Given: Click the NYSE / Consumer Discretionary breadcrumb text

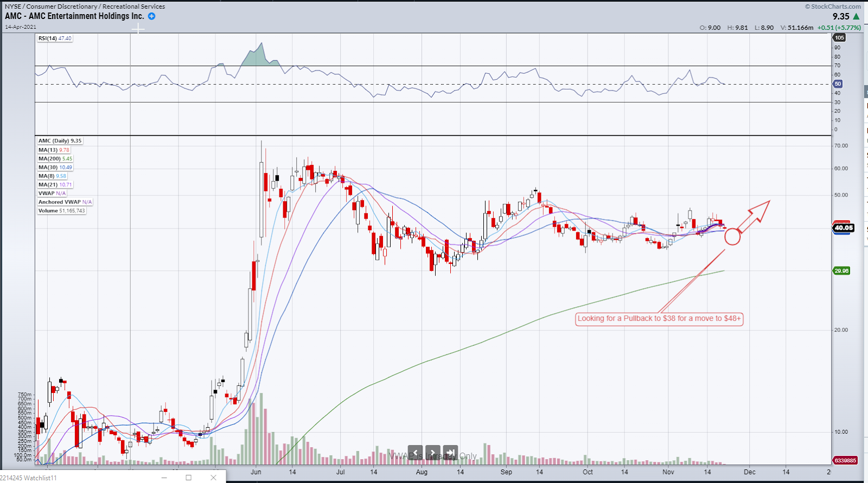Looking at the screenshot, I should click(85, 7).
